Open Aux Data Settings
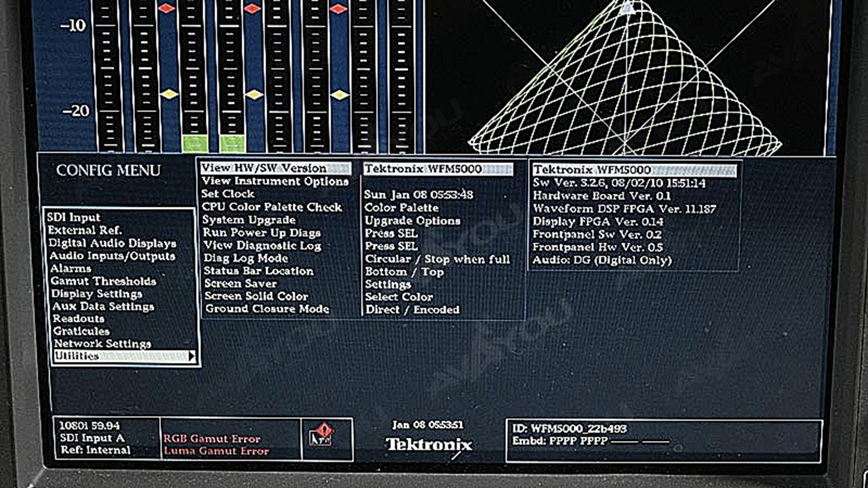The image size is (868, 488). click(103, 306)
